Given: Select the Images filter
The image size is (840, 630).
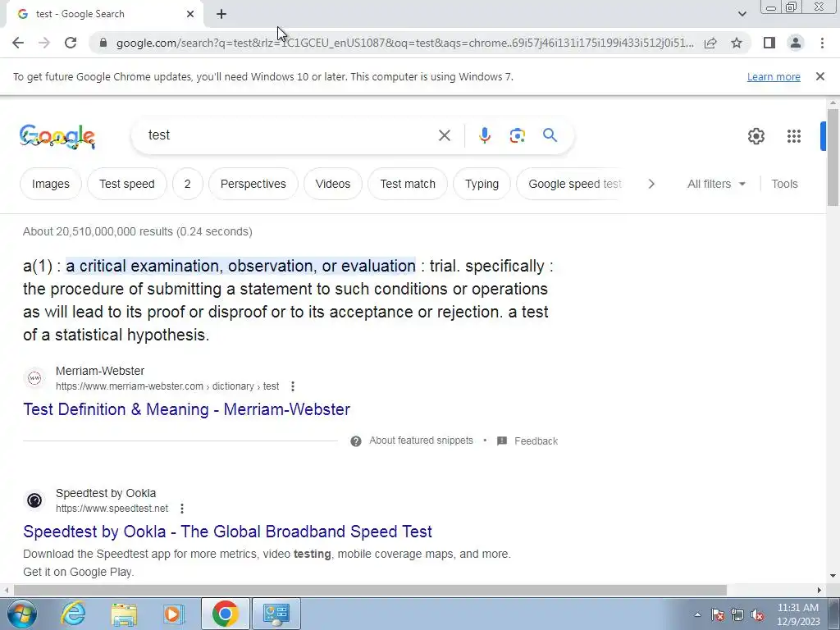Looking at the screenshot, I should (50, 184).
